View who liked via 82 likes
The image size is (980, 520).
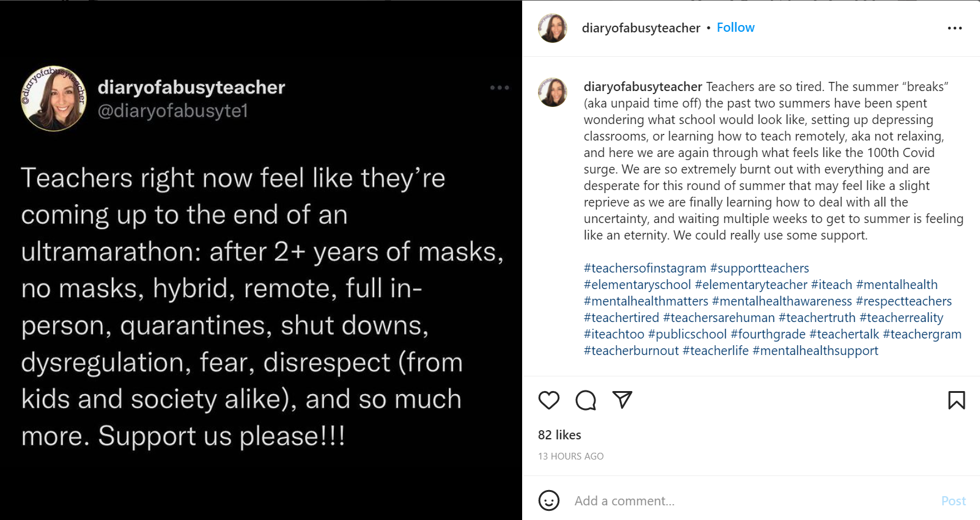click(559, 435)
